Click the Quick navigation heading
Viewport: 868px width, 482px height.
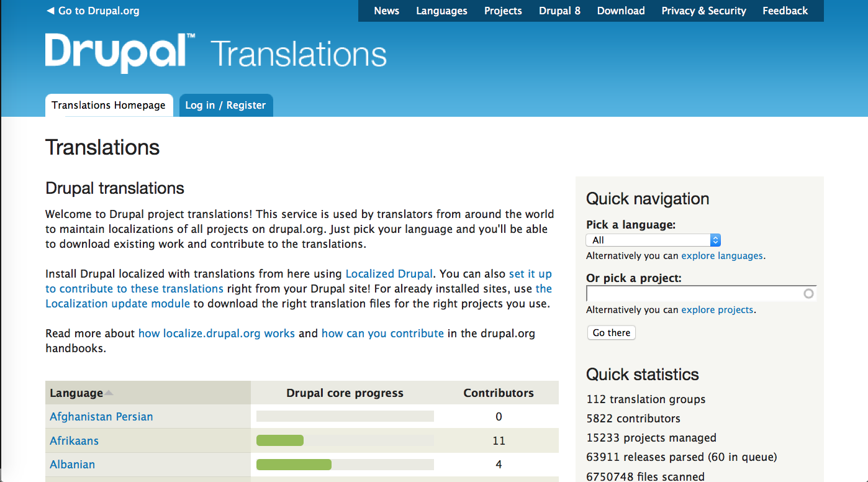[648, 198]
